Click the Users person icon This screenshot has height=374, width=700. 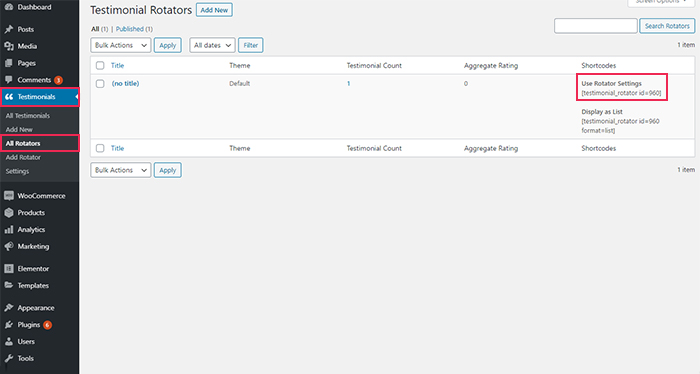pyautogui.click(x=8, y=341)
